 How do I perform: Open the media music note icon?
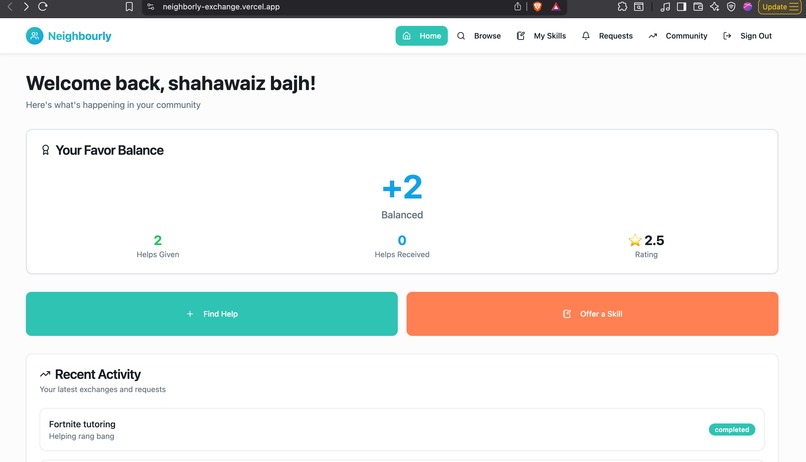click(x=665, y=7)
